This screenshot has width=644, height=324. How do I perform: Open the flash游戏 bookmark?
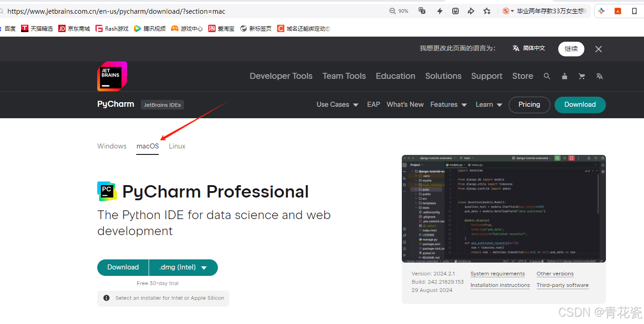[112, 28]
